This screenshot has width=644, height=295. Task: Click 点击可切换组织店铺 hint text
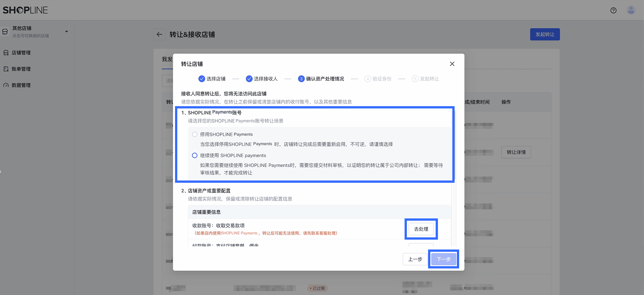(x=31, y=36)
